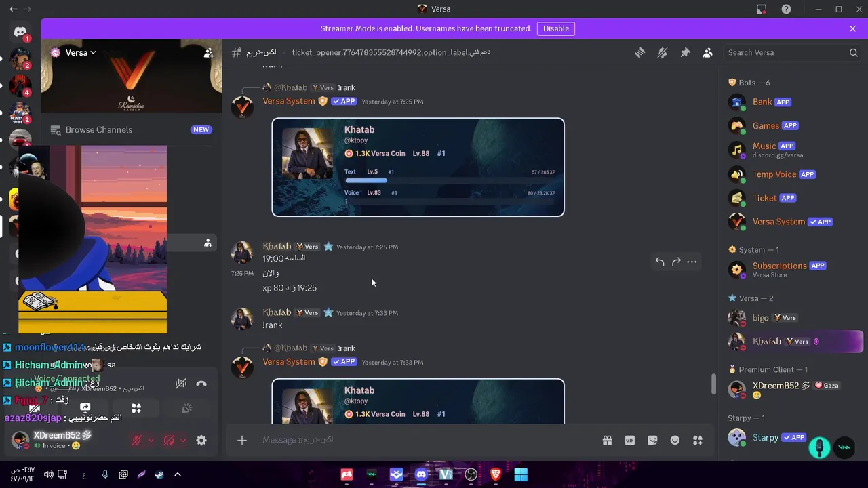Screen dimensions: 868x488
Task: Open User Settings gear icon
Action: pos(201,441)
